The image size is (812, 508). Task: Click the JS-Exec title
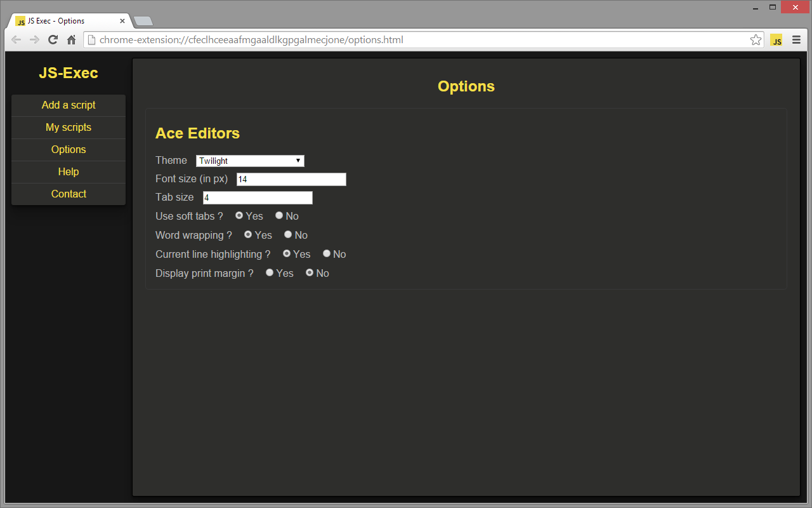[x=69, y=73]
